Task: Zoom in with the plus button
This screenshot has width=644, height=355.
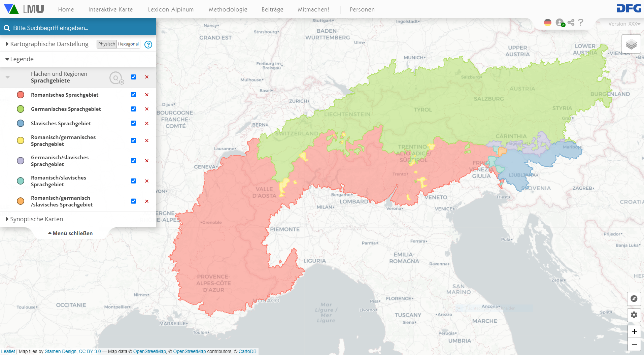Action: coord(634,332)
